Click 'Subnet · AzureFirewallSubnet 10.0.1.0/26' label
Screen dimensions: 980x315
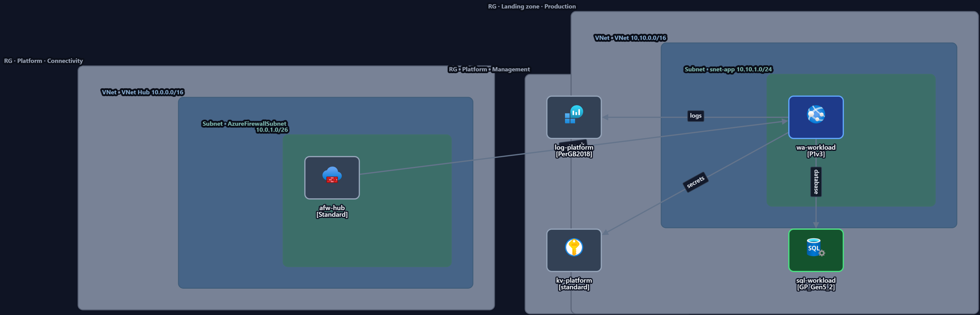click(245, 127)
